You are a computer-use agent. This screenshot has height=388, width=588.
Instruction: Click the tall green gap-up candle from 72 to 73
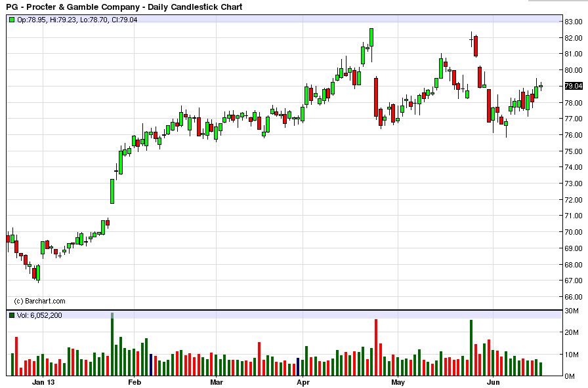112,191
